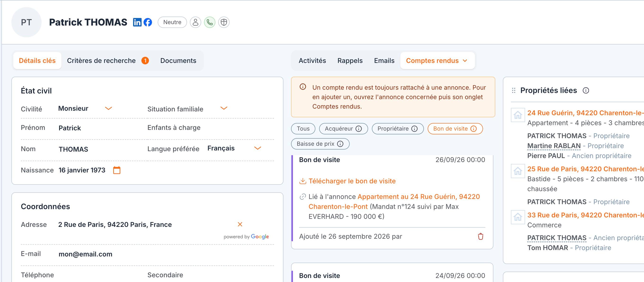
Task: Open the Emails tab
Action: (384, 61)
